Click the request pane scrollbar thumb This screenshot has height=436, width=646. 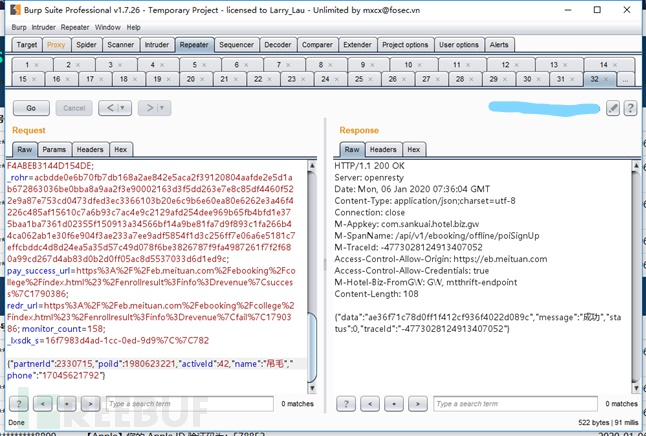(312, 347)
